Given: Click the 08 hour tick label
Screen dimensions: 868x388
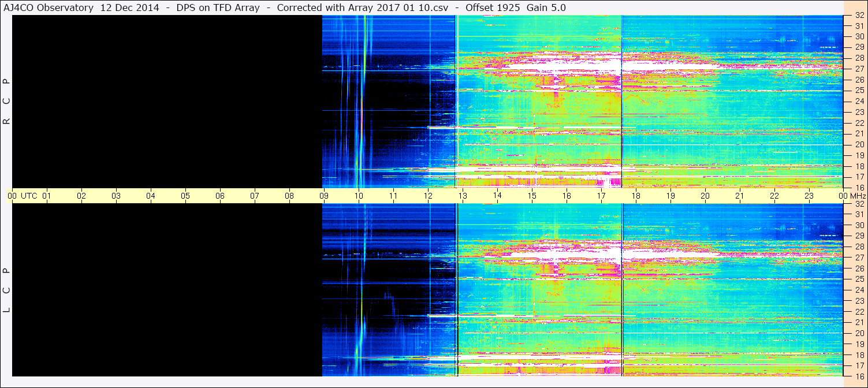Looking at the screenshot, I should tap(289, 196).
